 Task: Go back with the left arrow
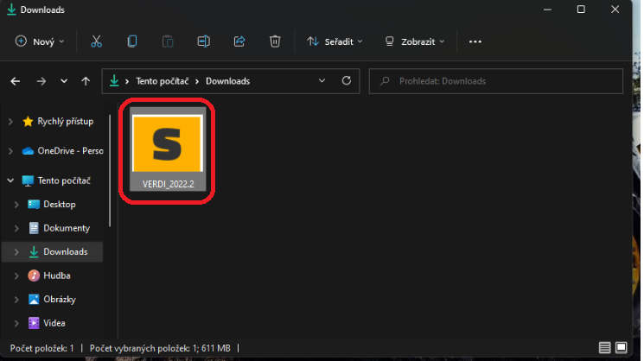(16, 81)
